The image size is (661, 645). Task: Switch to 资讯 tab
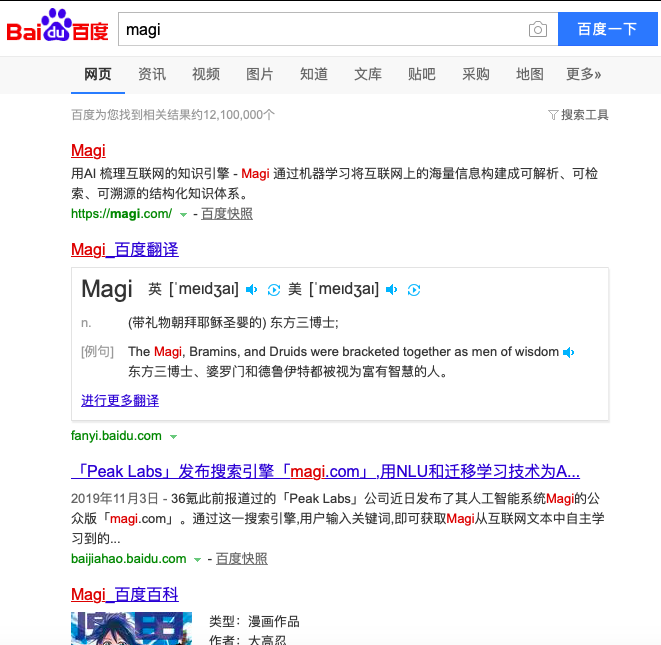(x=152, y=74)
